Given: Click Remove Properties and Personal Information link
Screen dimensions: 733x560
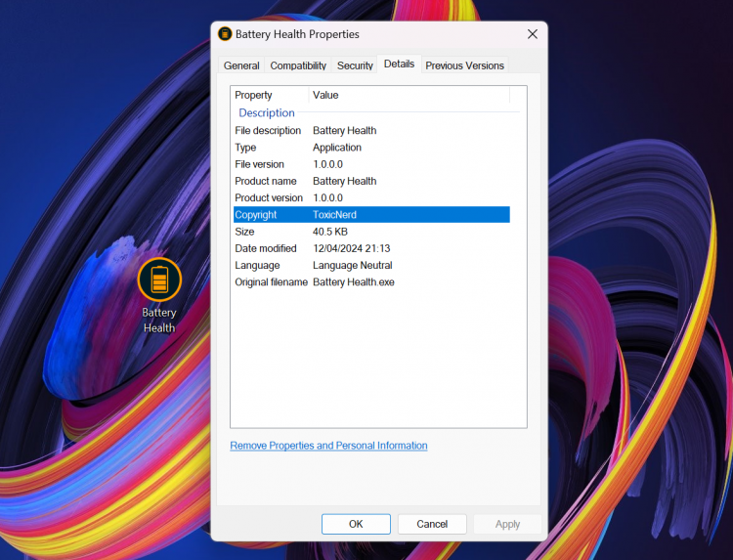Looking at the screenshot, I should 328,446.
